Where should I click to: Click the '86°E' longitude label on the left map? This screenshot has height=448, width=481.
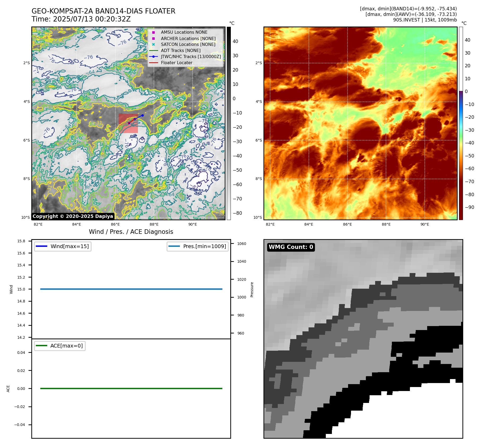pyautogui.click(x=115, y=224)
